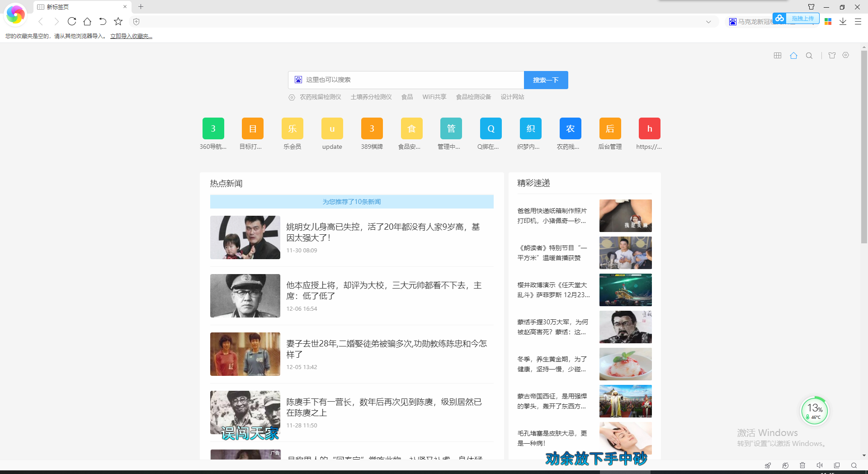868x474 pixels.
Task: Reload the page with the refresh icon
Action: pos(72,21)
